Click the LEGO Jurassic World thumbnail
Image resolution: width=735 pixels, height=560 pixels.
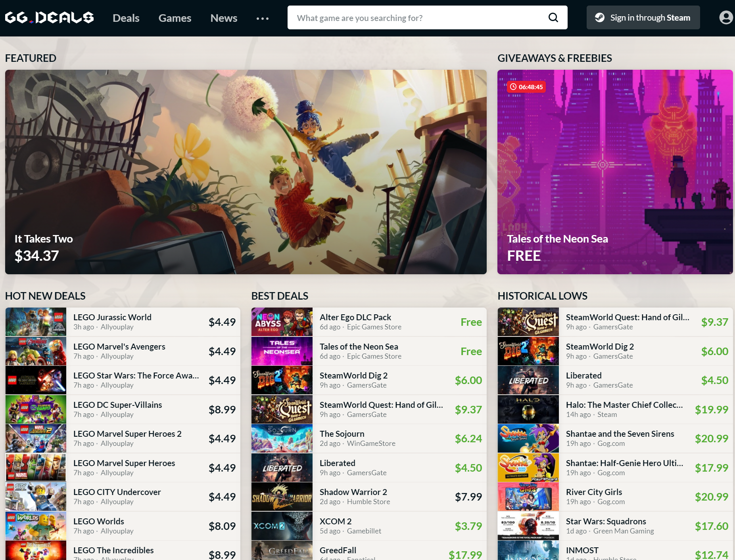point(36,322)
